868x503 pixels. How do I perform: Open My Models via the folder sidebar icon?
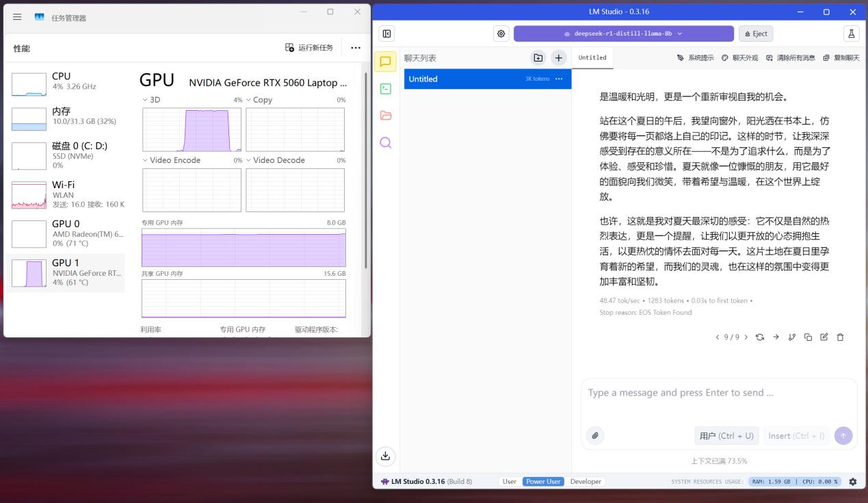(x=385, y=115)
